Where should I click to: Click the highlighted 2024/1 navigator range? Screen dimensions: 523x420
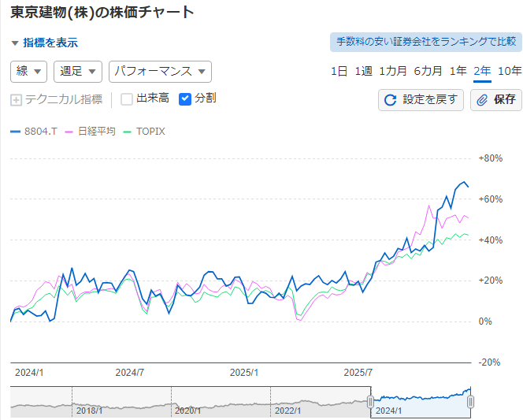click(x=421, y=402)
